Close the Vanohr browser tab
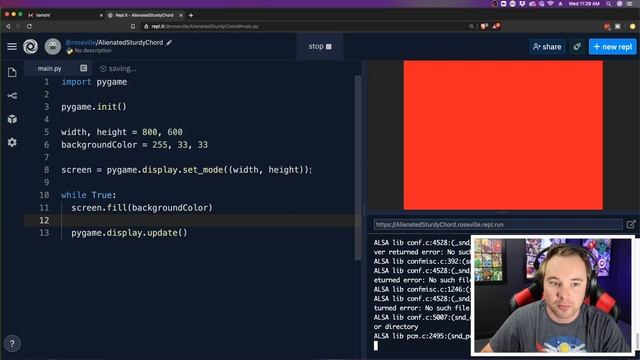640x360 pixels. tap(101, 15)
